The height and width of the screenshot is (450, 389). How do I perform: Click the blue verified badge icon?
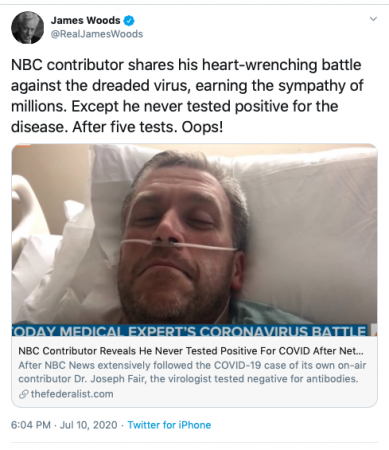click(129, 21)
